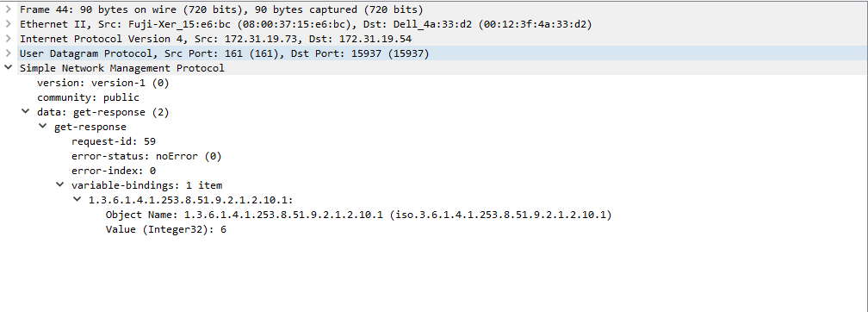The image size is (868, 312).
Task: Select the variable-bindings: 1 item text
Action: click(146, 185)
